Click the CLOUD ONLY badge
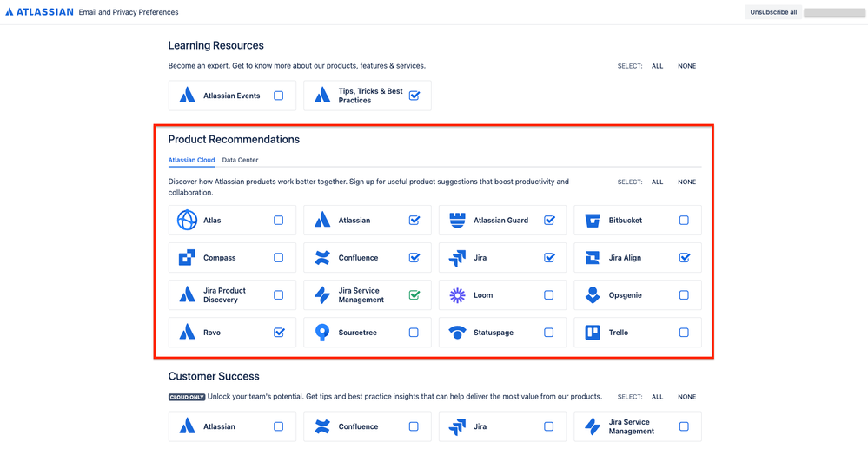 click(187, 397)
